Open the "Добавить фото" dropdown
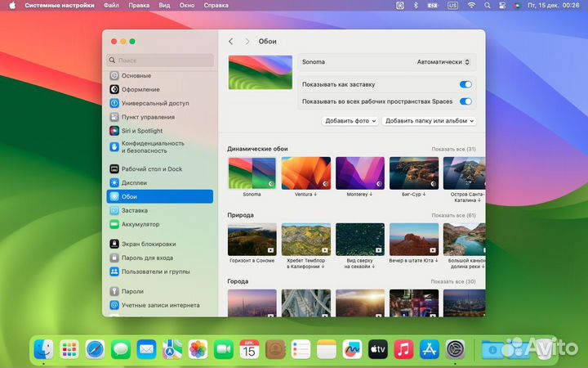 point(350,121)
